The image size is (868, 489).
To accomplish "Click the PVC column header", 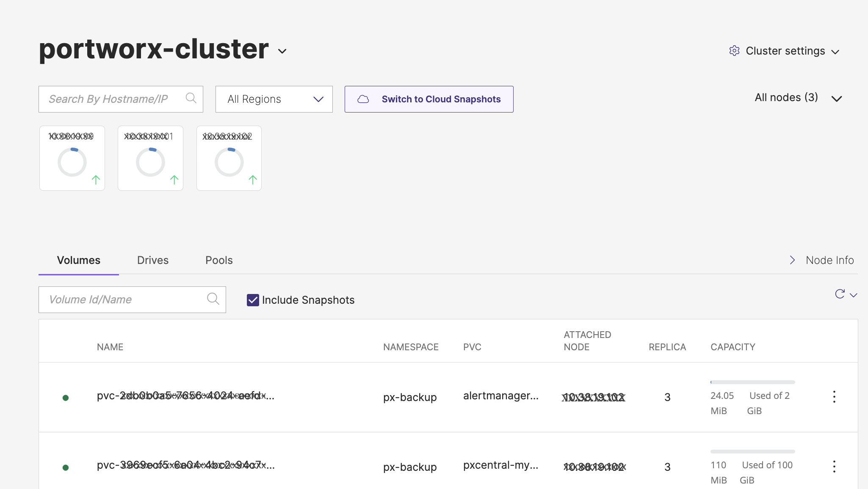I will point(472,347).
